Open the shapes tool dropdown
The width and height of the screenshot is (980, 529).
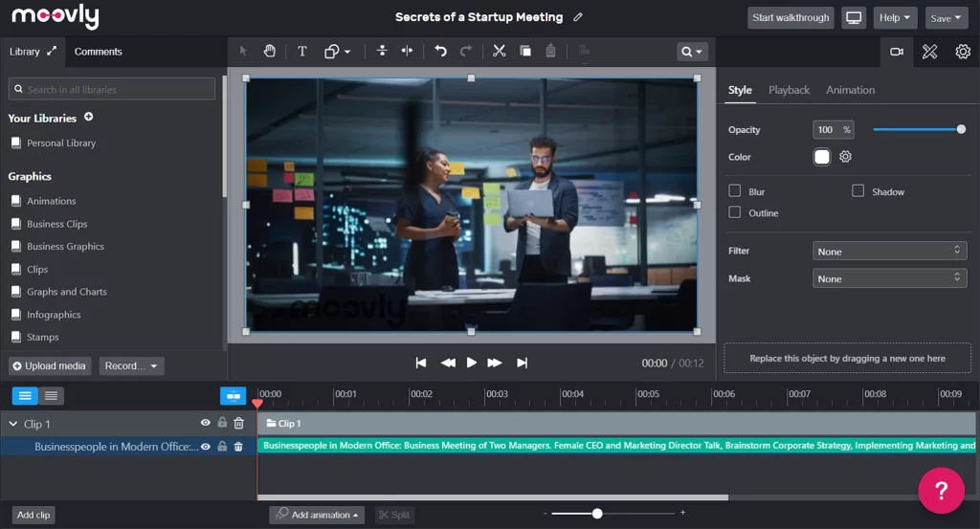click(x=337, y=52)
